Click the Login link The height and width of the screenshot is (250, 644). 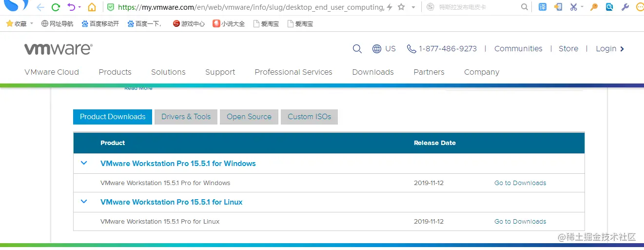pos(610,49)
